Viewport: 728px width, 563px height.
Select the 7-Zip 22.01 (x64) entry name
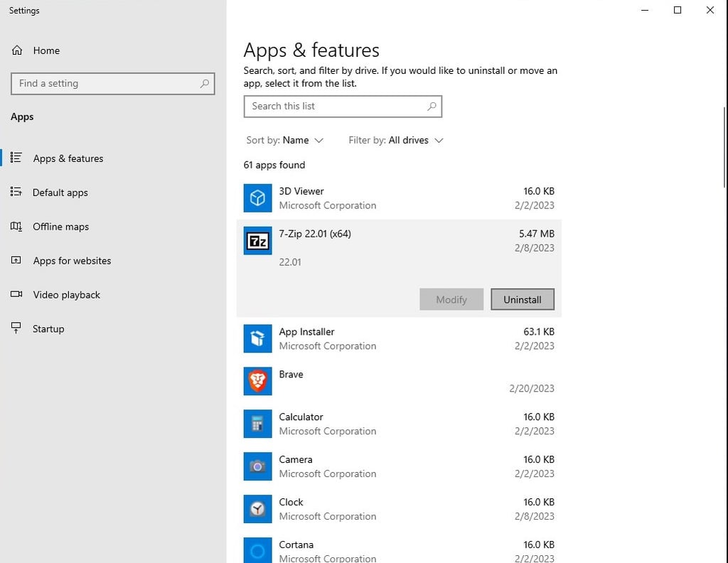[x=315, y=234]
